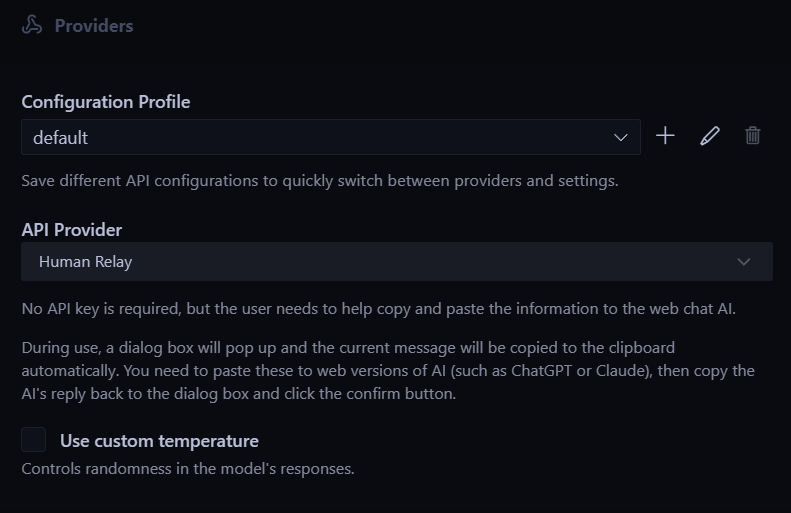This screenshot has height=513, width=791.
Task: Click "Controls randomness" helper text
Action: point(188,468)
